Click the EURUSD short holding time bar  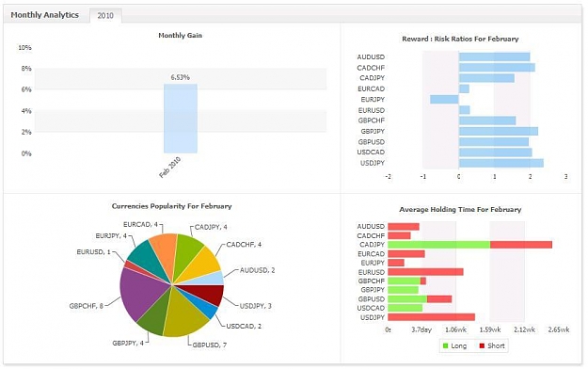point(425,272)
